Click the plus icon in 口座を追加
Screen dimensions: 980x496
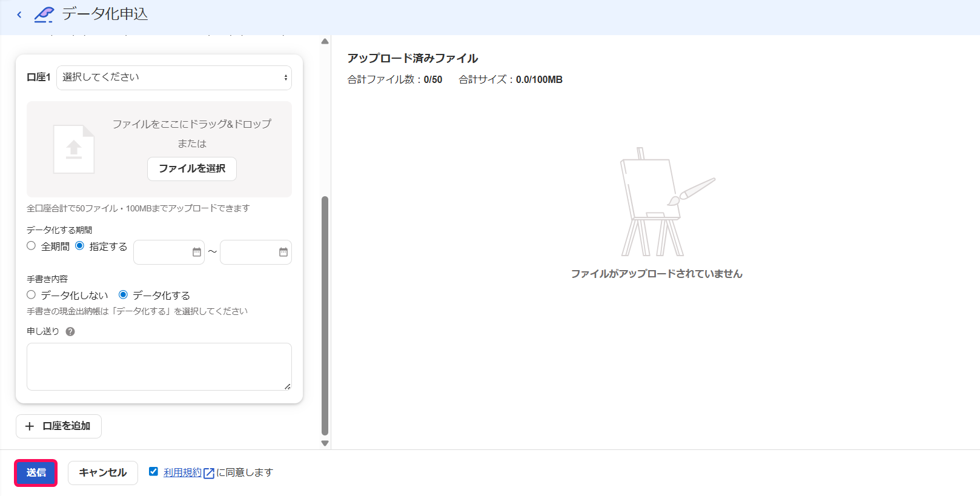[30, 426]
